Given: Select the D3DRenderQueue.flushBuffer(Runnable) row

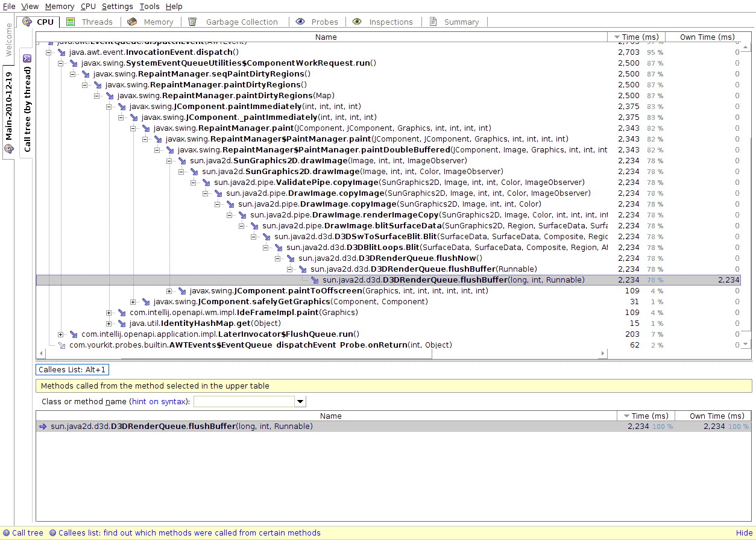Looking at the screenshot, I should tap(388, 269).
